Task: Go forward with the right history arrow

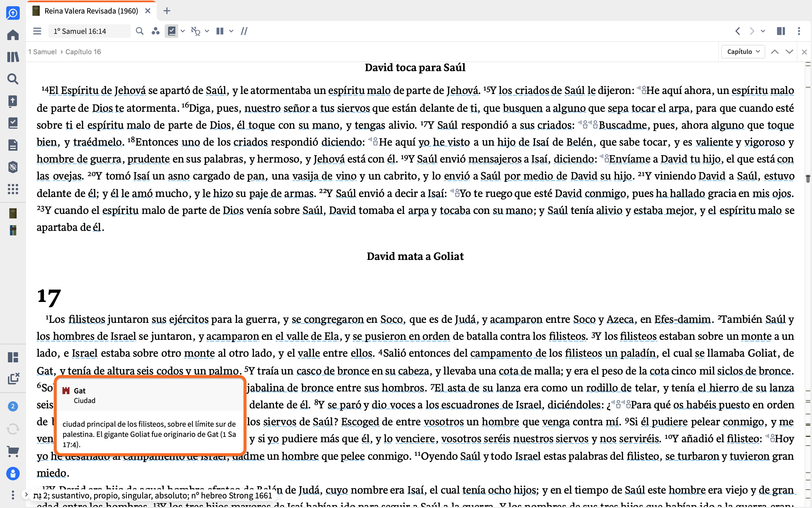Action: [x=752, y=31]
